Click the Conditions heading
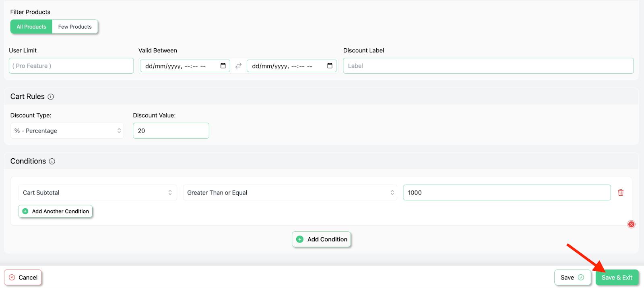 tap(28, 161)
